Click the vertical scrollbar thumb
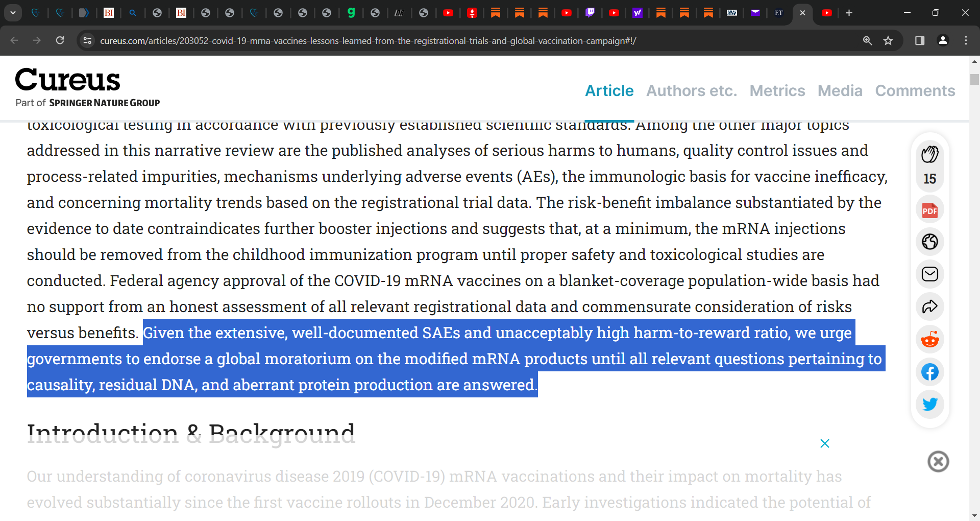Image resolution: width=980 pixels, height=521 pixels. [974, 80]
